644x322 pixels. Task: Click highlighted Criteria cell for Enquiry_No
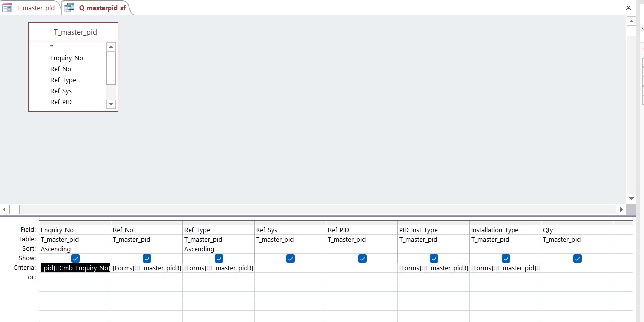point(75,268)
